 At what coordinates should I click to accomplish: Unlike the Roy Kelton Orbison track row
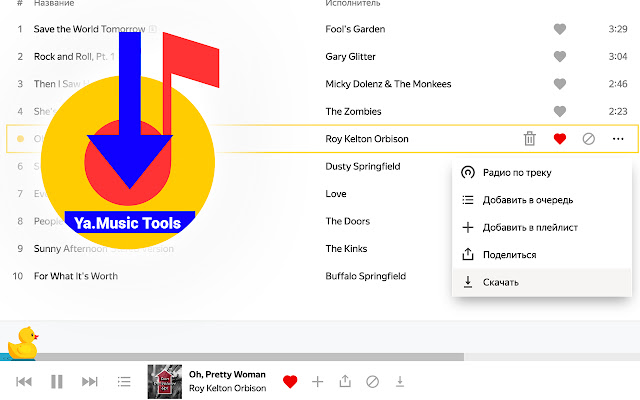click(x=560, y=139)
